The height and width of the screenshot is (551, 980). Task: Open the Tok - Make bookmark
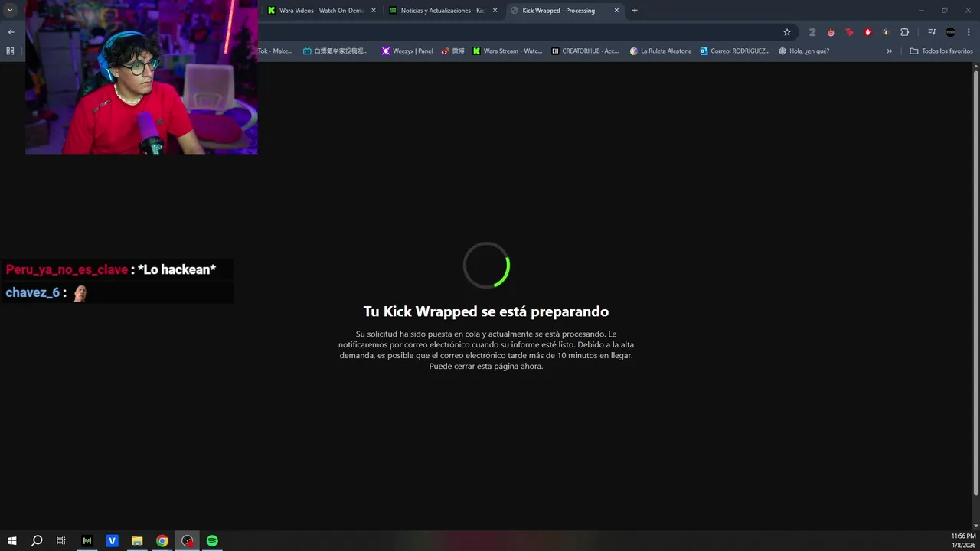pos(276,51)
